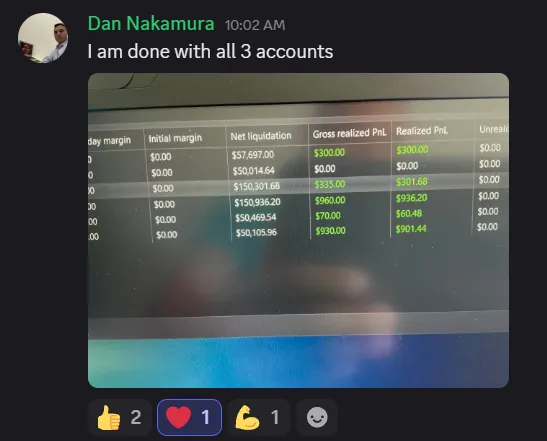Select the $150,301.68 highlighted row

[x=298, y=185]
